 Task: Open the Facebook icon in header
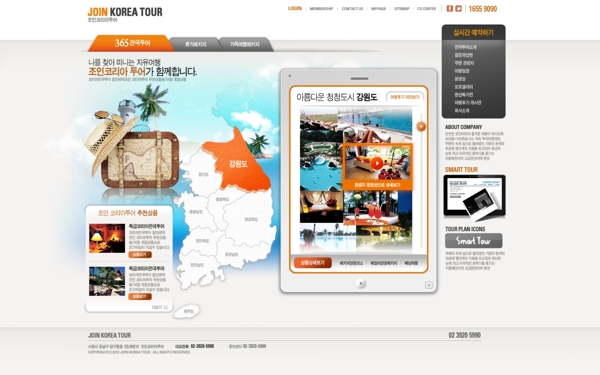click(450, 8)
